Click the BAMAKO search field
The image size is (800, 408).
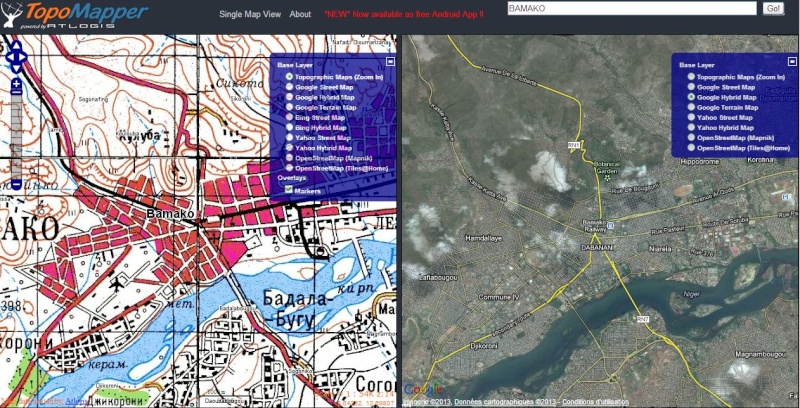pyautogui.click(x=632, y=8)
